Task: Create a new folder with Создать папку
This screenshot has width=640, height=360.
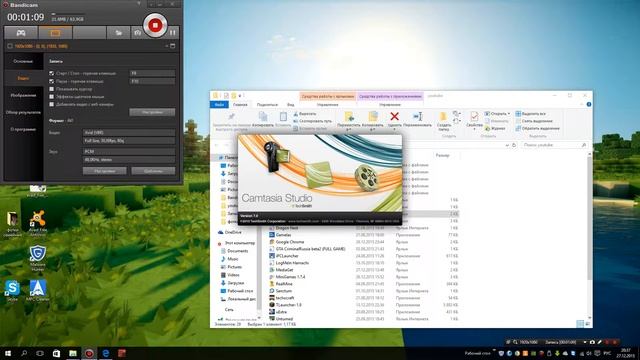Action: [444, 121]
